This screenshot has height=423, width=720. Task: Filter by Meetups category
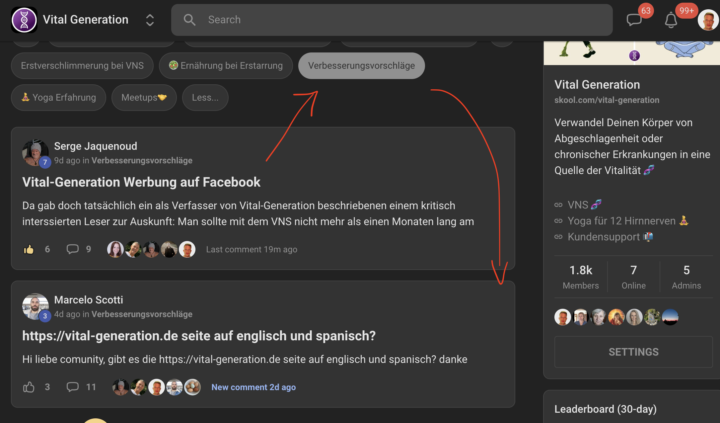144,97
